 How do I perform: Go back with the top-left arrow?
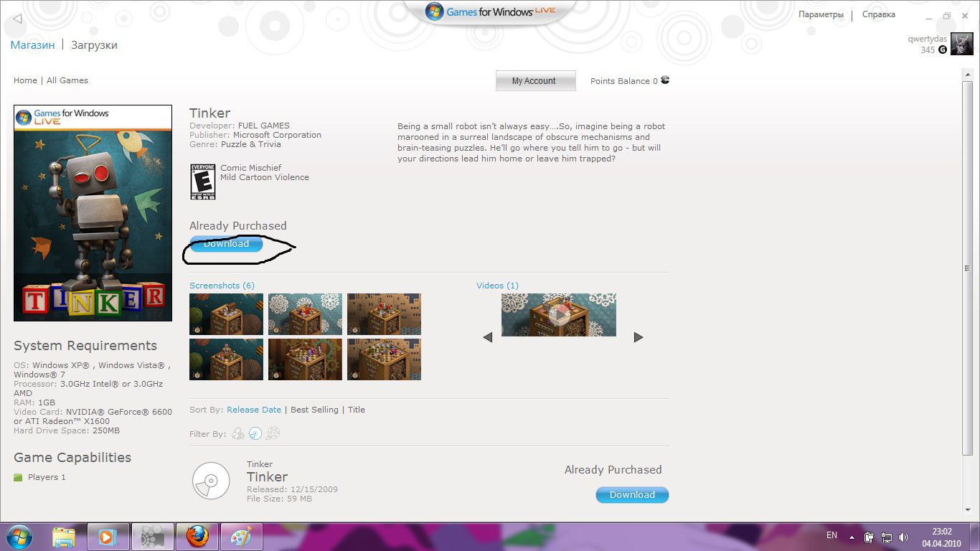tap(17, 19)
